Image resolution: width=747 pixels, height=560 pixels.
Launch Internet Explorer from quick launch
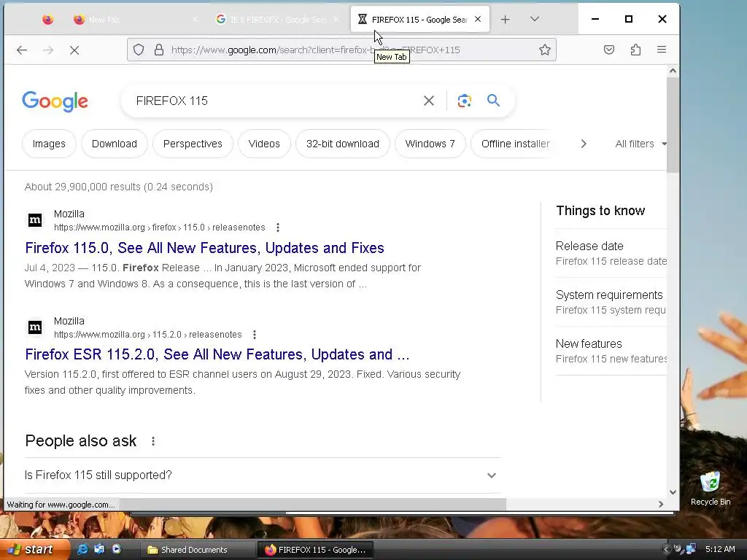[82, 549]
